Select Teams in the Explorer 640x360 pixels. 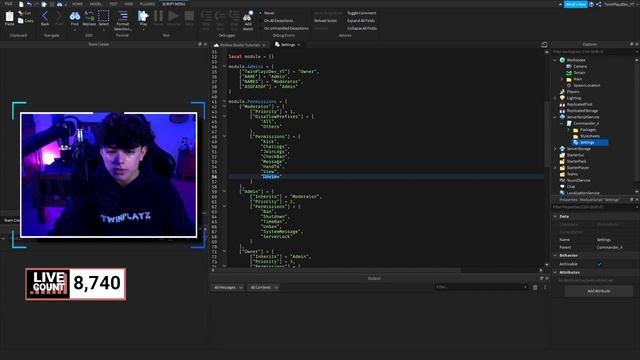point(572,174)
